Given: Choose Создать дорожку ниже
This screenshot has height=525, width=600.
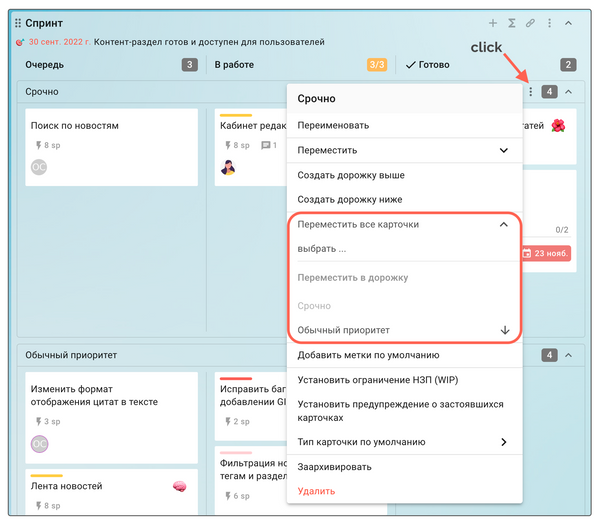Looking at the screenshot, I should click(404, 199).
